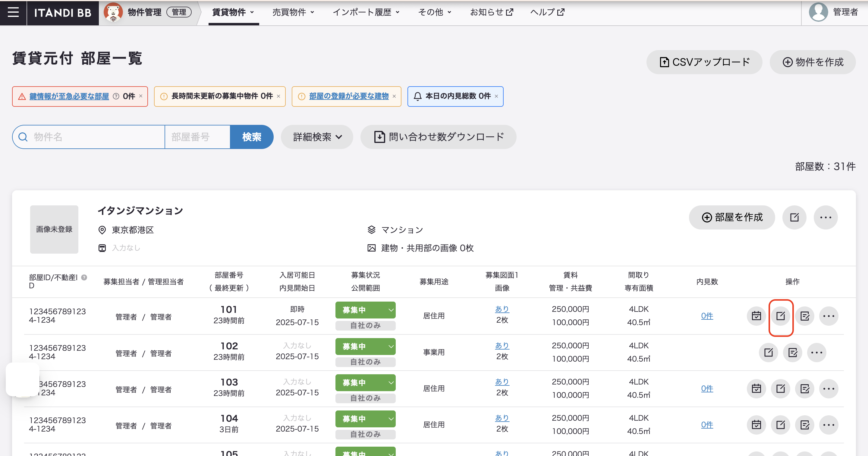Open 0件 viewing count for room 101
This screenshot has height=456, width=868.
click(x=707, y=316)
